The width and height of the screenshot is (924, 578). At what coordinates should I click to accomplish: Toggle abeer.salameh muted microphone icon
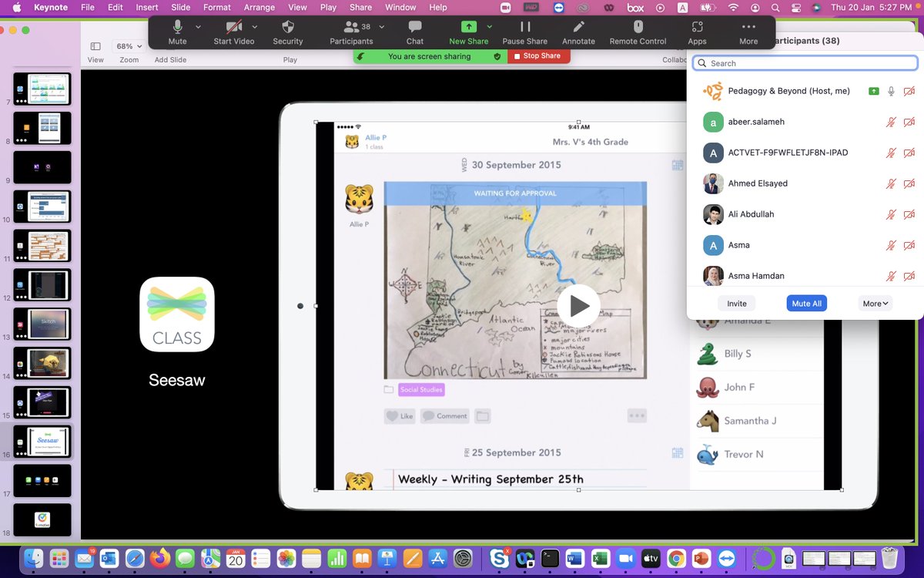(x=891, y=122)
